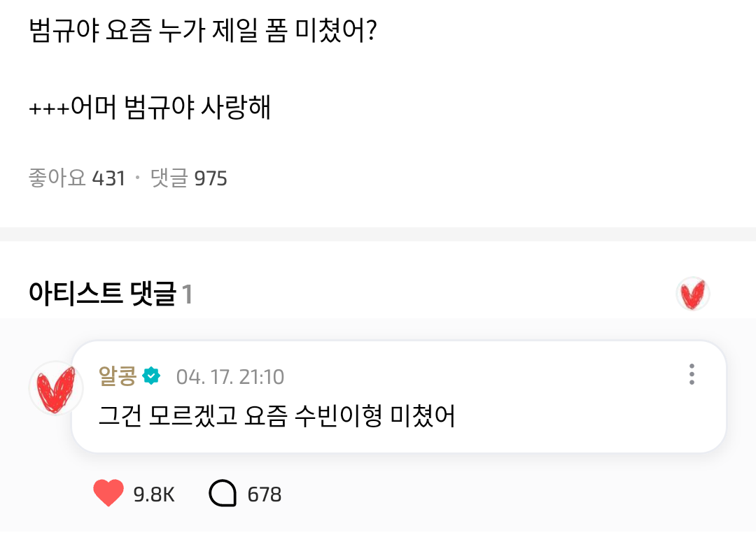Tap the small heart avatar beside 아티스트 댓글
Screen dimensions: 756x542
tap(693, 294)
